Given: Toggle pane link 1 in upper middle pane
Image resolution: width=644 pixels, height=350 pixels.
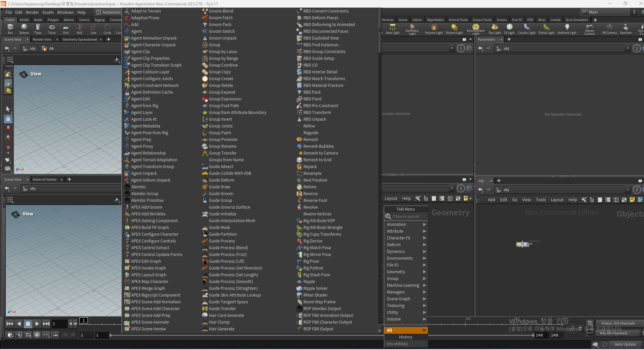Looking at the screenshot, I should pyautogui.click(x=461, y=48).
